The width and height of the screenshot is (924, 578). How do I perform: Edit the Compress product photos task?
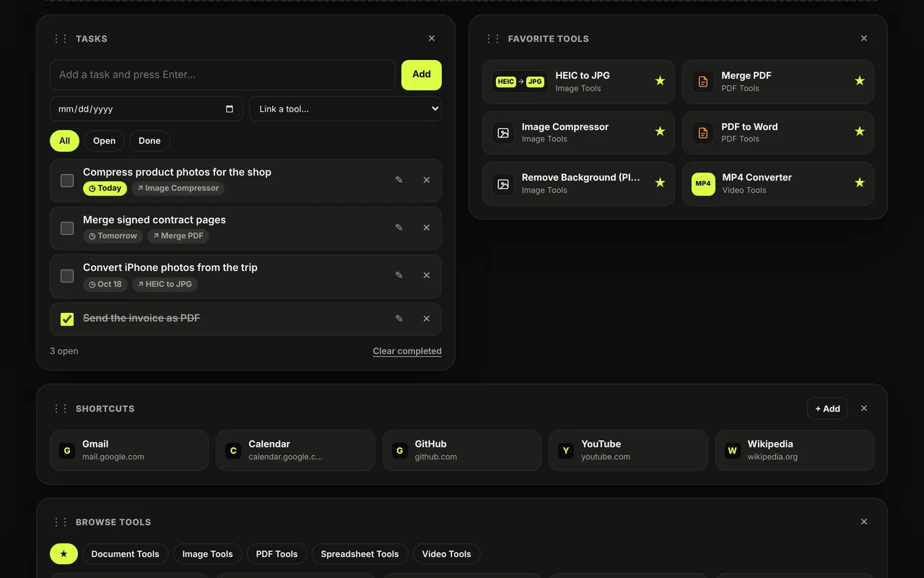coord(398,180)
